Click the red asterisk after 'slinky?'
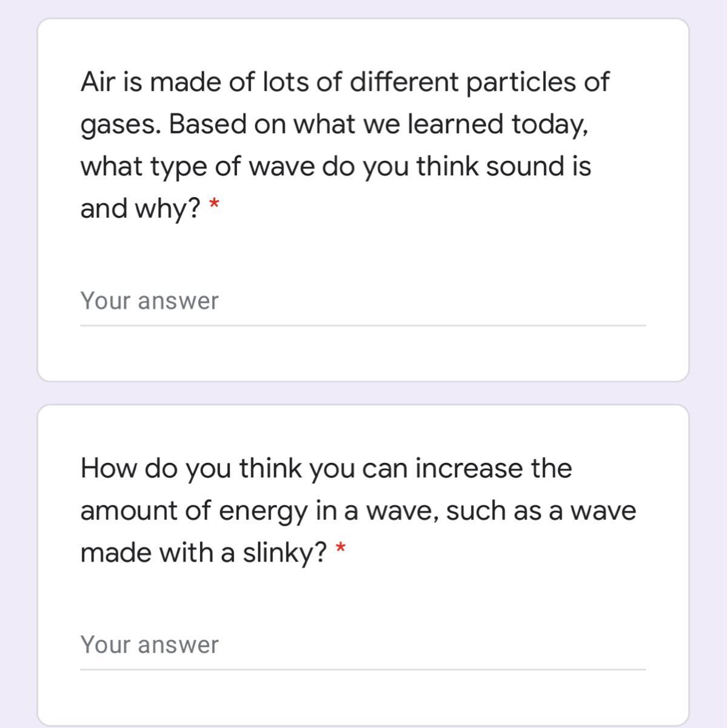Viewport: 727px width, 728px height. [x=341, y=550]
